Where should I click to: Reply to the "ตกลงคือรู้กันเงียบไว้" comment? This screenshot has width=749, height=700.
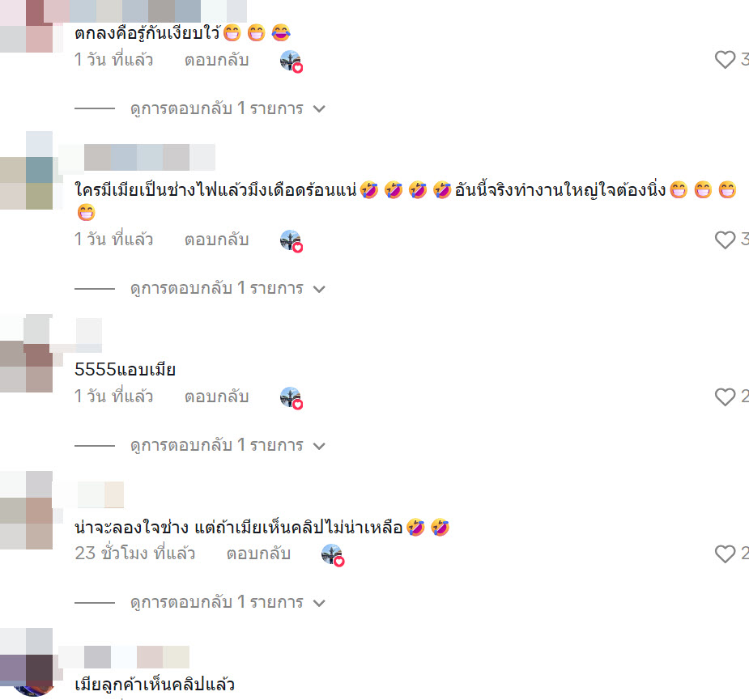click(216, 60)
